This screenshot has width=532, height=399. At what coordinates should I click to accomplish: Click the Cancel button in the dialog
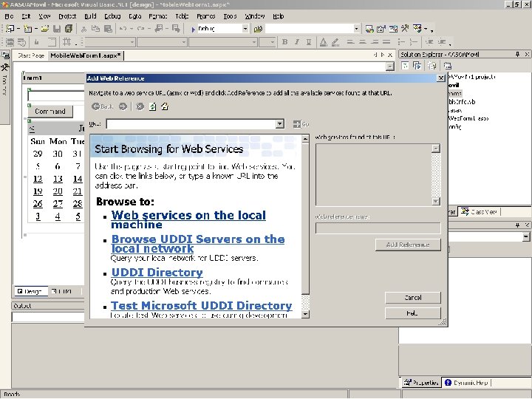point(413,298)
